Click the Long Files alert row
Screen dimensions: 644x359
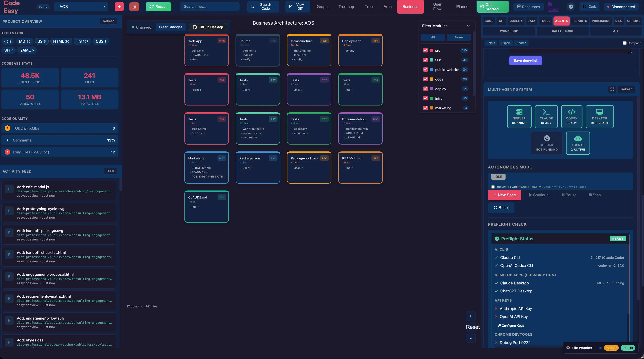(60, 152)
